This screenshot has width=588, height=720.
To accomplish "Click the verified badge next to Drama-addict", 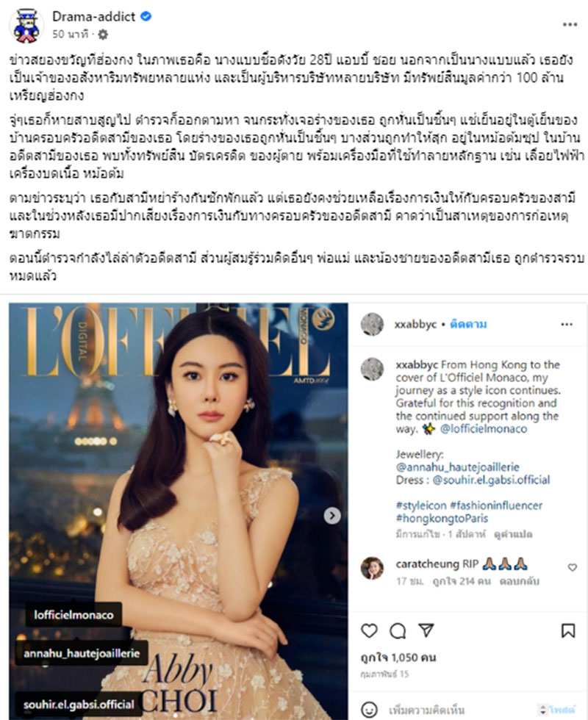I will click(146, 16).
